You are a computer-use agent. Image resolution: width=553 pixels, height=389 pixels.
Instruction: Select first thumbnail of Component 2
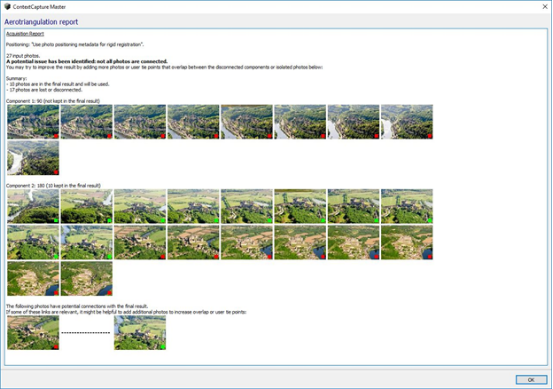pyautogui.click(x=33, y=206)
